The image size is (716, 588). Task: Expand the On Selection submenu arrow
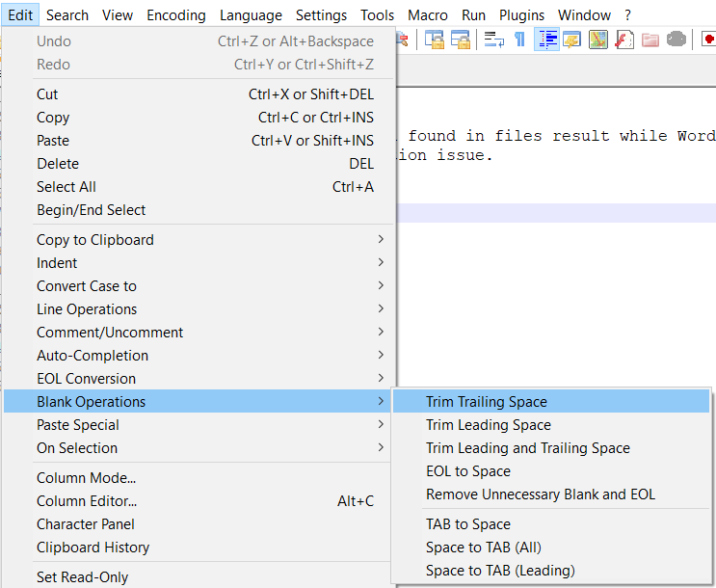381,447
